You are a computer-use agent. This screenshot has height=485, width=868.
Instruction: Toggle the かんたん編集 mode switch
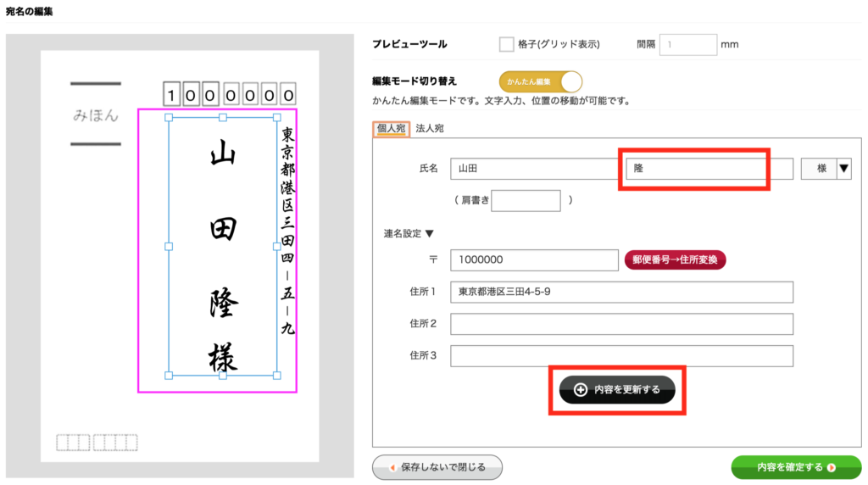point(540,81)
